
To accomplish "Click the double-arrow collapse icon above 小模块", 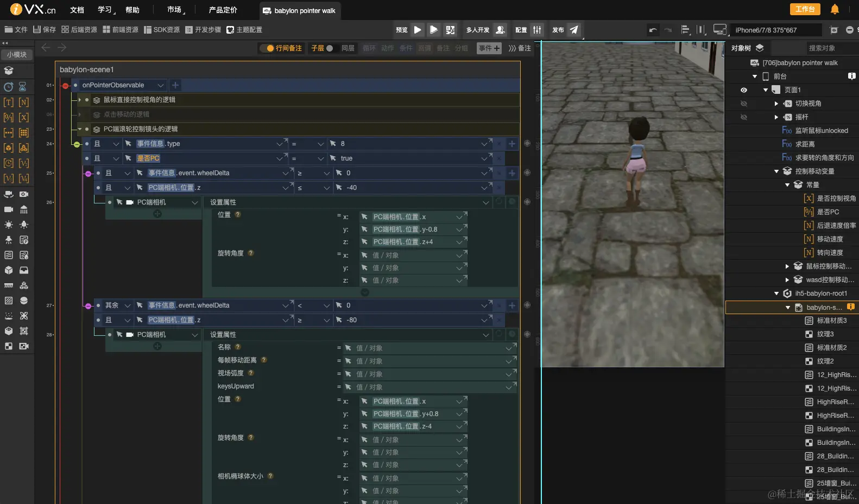I will click(x=5, y=43).
